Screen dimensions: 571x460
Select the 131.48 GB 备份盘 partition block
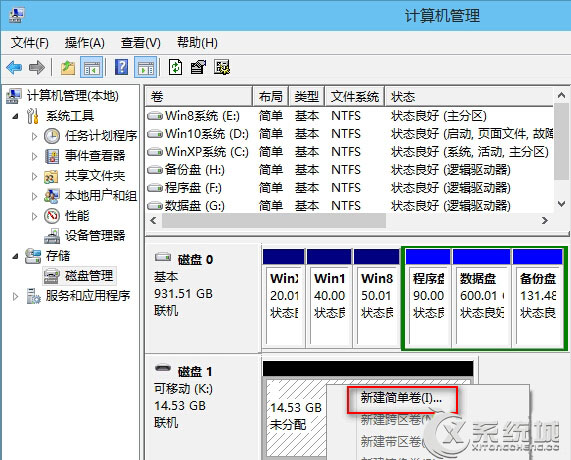(537, 298)
